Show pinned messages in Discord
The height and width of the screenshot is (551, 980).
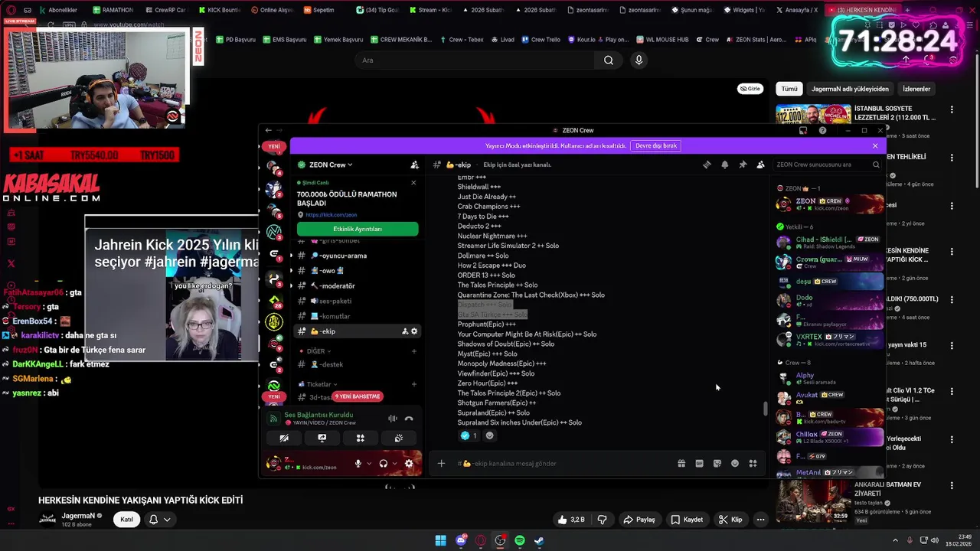point(743,165)
